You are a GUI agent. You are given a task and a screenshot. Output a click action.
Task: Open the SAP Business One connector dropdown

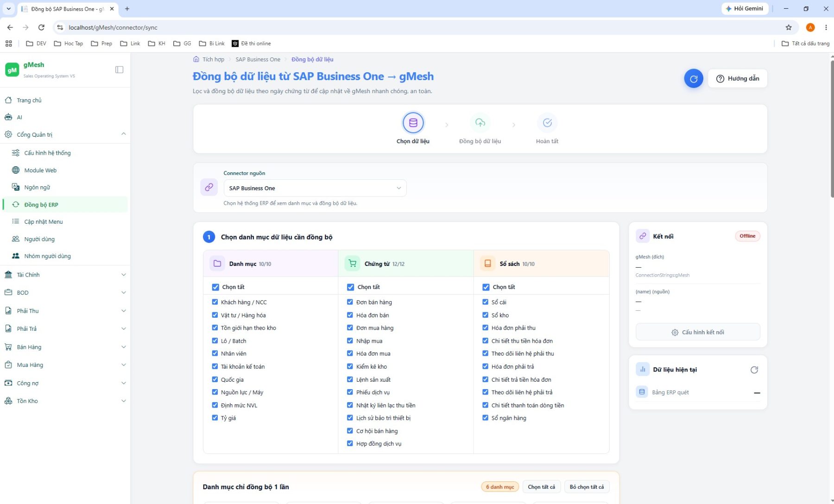(x=315, y=188)
